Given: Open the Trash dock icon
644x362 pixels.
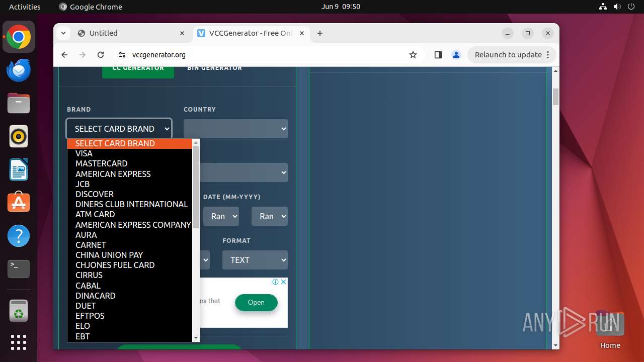Looking at the screenshot, I should (19, 311).
